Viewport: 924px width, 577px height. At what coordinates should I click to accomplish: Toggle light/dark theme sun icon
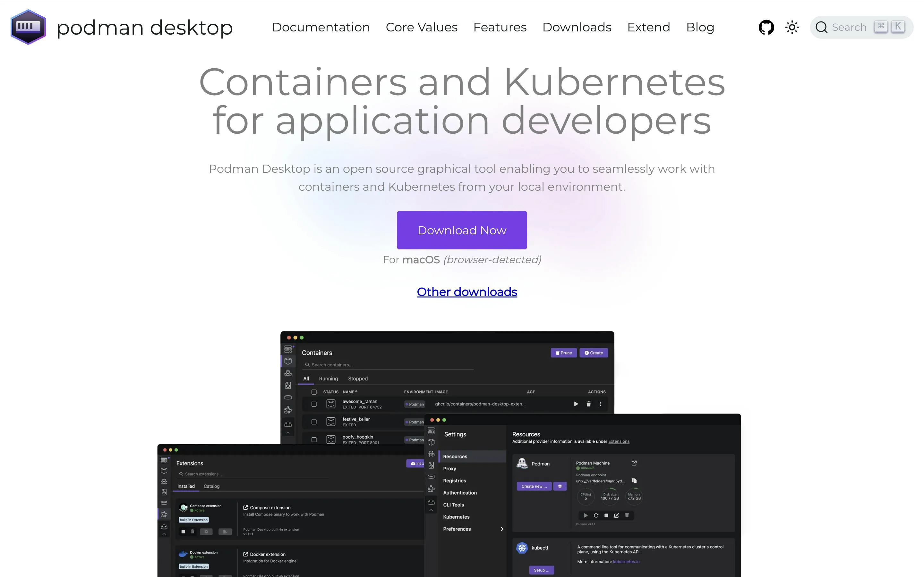792,27
